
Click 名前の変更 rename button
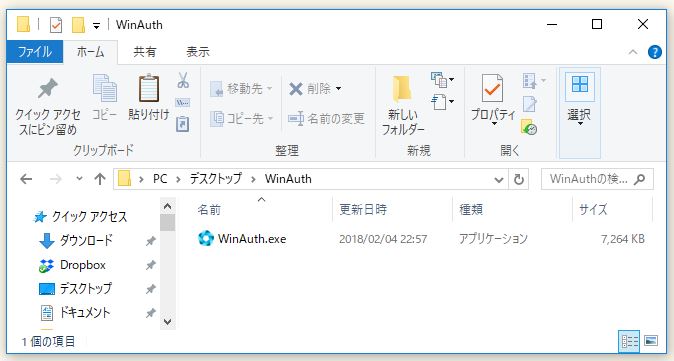(326, 118)
